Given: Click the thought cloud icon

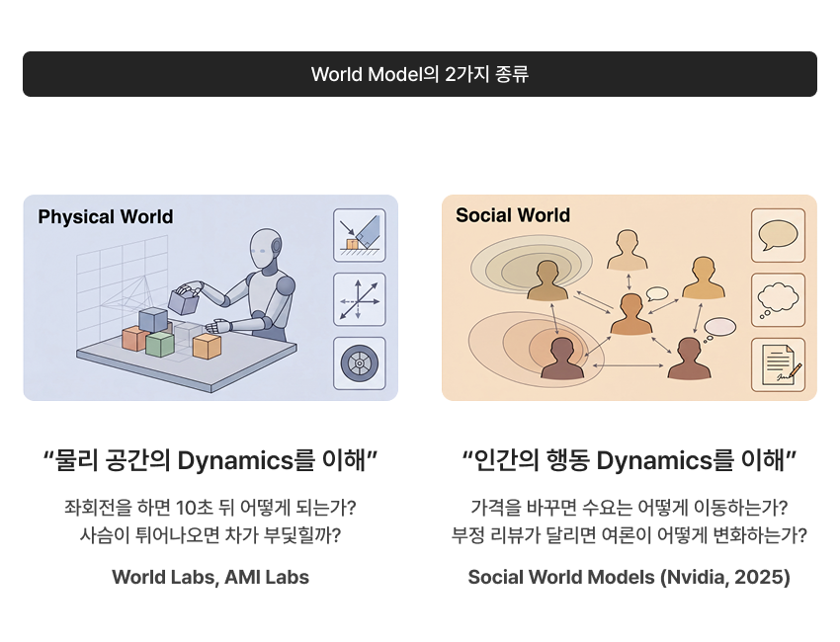Looking at the screenshot, I should pos(778,300).
